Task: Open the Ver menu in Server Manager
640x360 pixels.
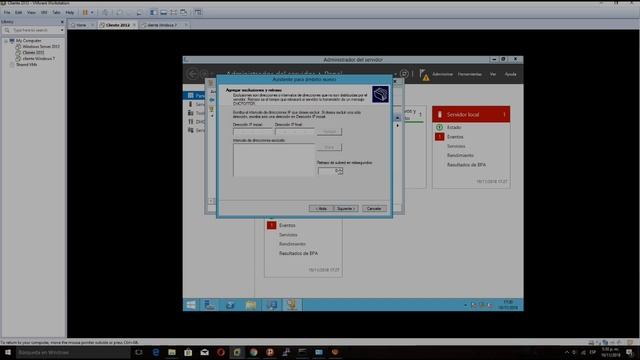Action: [x=493, y=74]
